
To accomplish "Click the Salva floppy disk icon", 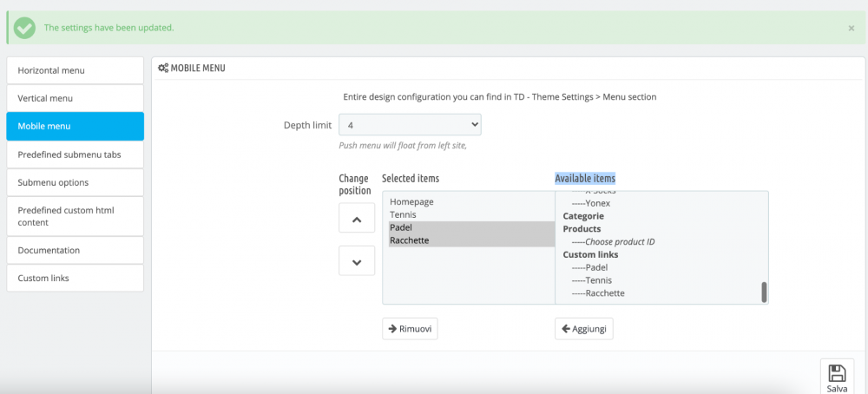I will 837,374.
